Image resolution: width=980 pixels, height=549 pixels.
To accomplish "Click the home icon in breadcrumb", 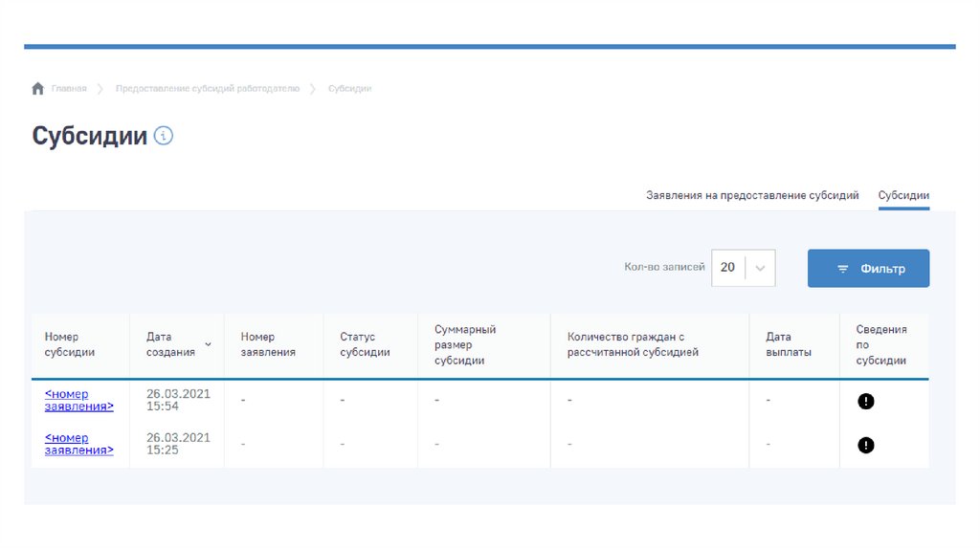I will coord(38,89).
